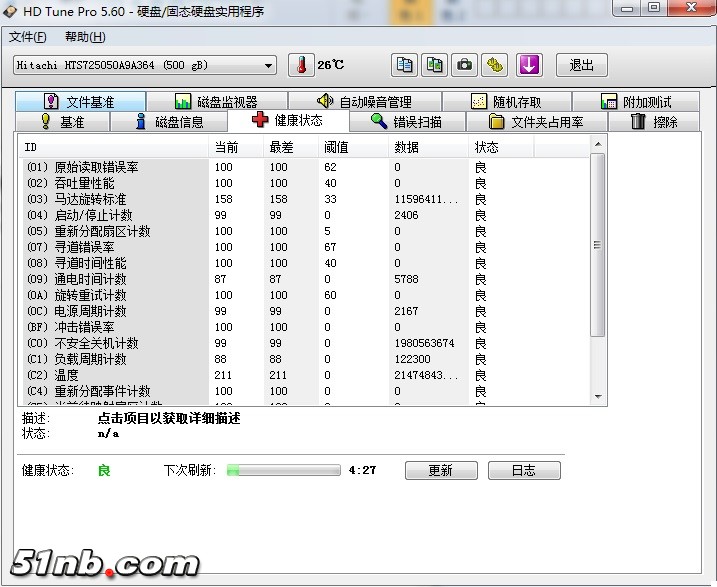Click the next refresh progress bar
Viewport: 717px width, 587px height.
tap(284, 470)
